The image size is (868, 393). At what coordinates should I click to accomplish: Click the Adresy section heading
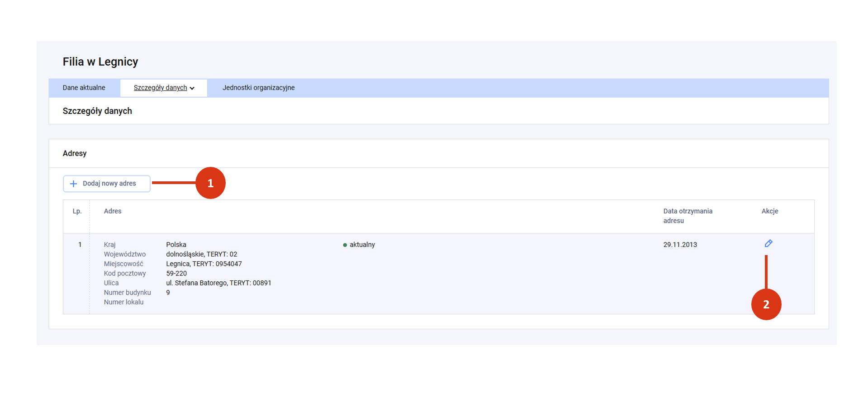point(75,153)
